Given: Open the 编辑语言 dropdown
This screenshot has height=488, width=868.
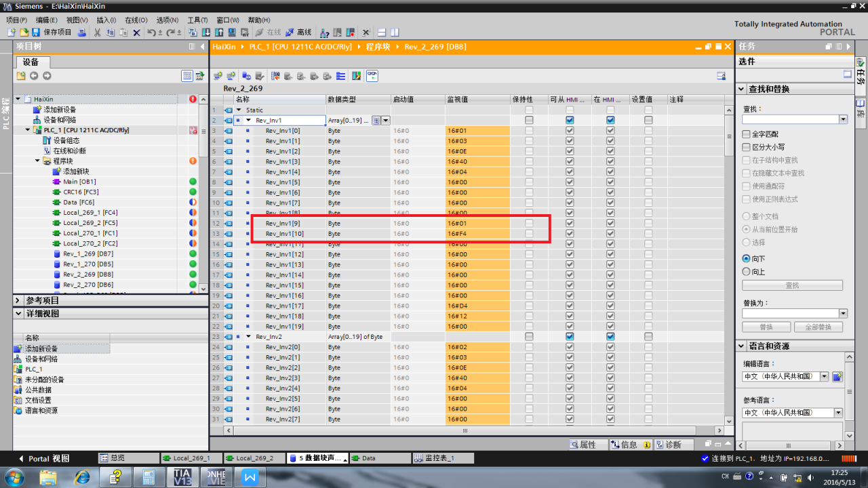Looking at the screenshot, I should pos(825,376).
